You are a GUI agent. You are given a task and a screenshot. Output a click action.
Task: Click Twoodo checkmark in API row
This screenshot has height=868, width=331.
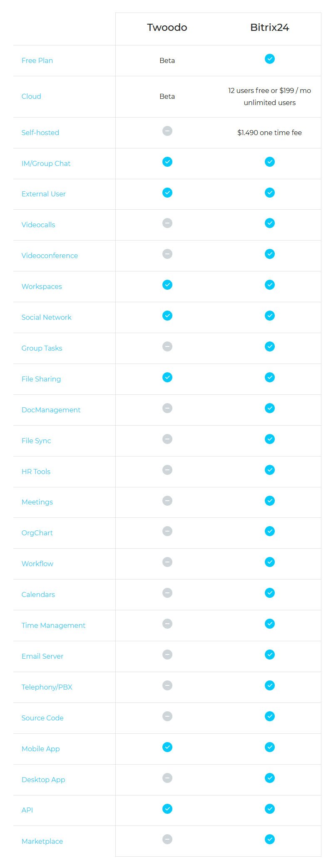[x=167, y=809]
